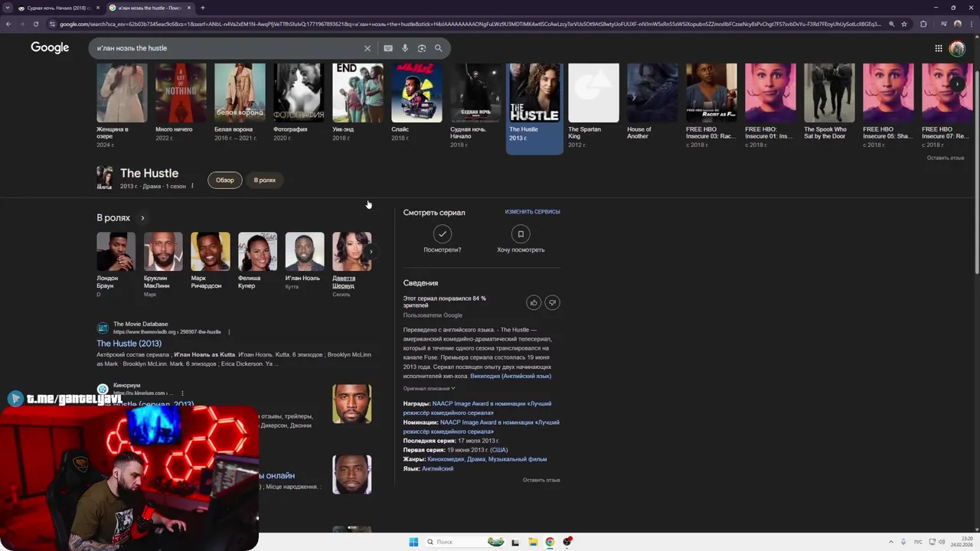Start voice search with the microphone icon
This screenshot has width=980, height=551.
405,48
